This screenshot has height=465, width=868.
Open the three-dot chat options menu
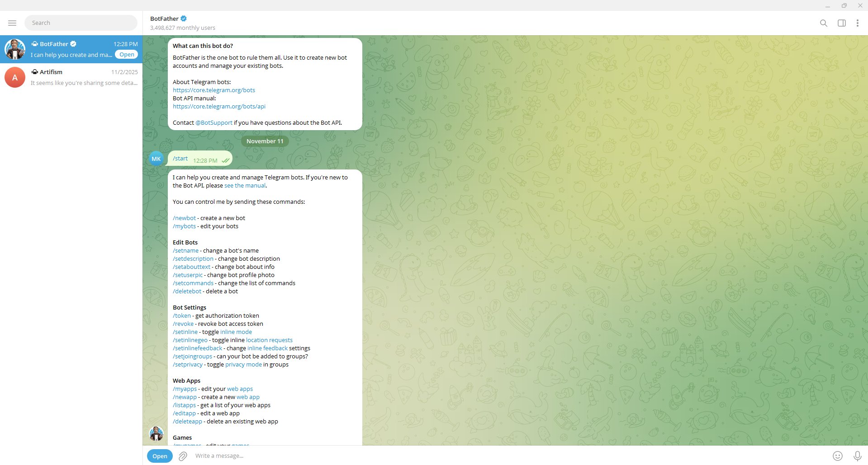[857, 23]
